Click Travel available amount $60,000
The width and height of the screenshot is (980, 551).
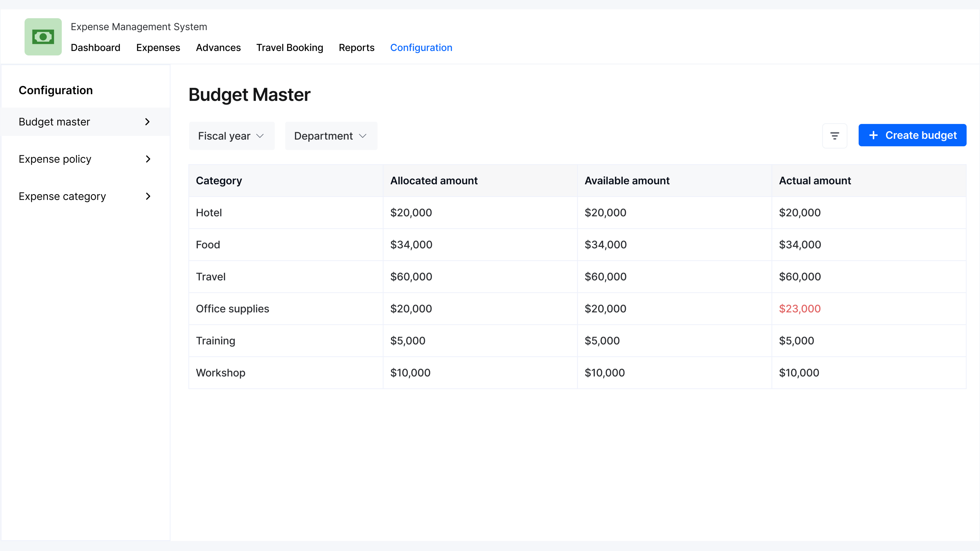606,277
